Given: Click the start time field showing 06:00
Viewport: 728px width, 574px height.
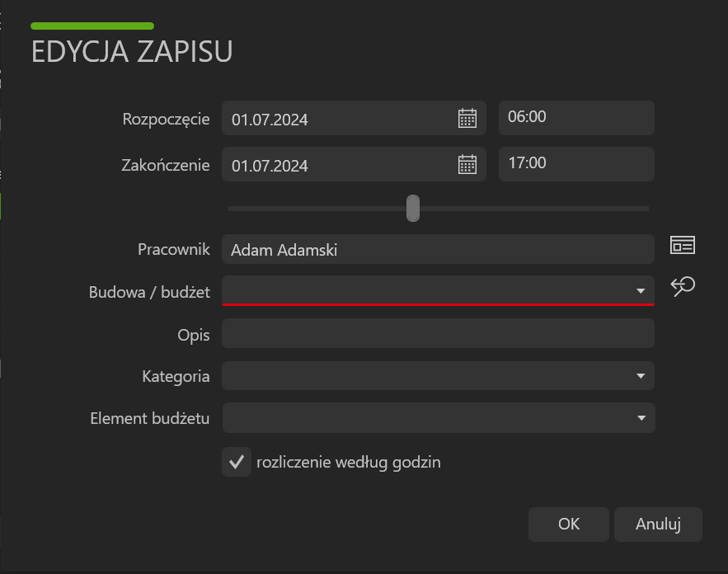Looking at the screenshot, I should click(576, 118).
